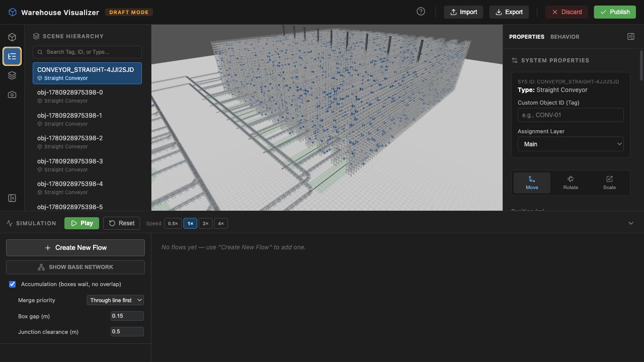Click the DRAFT MODE badge
Viewport: 644px width, 362px height.
pyautogui.click(x=129, y=12)
